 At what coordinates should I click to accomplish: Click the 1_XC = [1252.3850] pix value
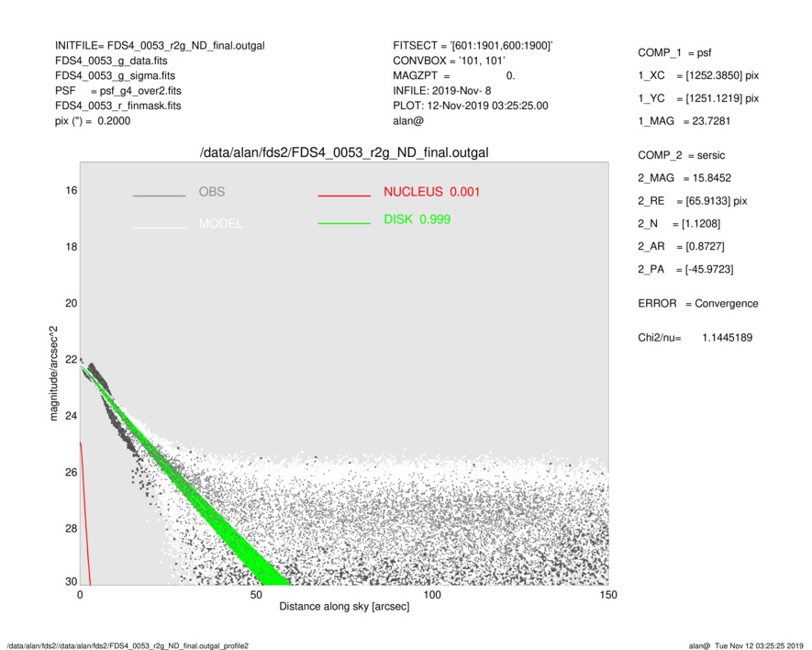pyautogui.click(x=698, y=75)
